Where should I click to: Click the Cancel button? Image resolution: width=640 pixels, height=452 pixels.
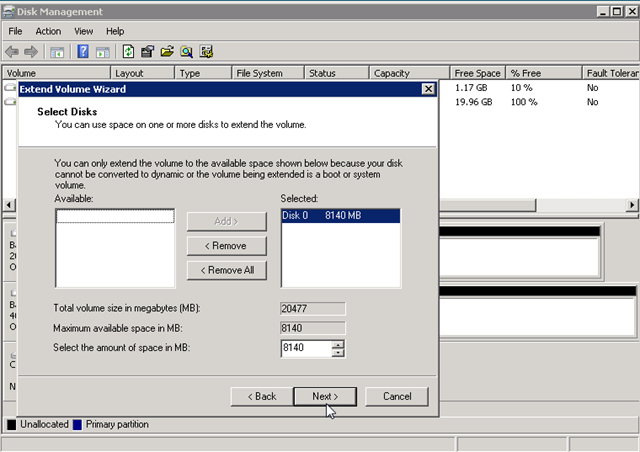click(x=397, y=396)
